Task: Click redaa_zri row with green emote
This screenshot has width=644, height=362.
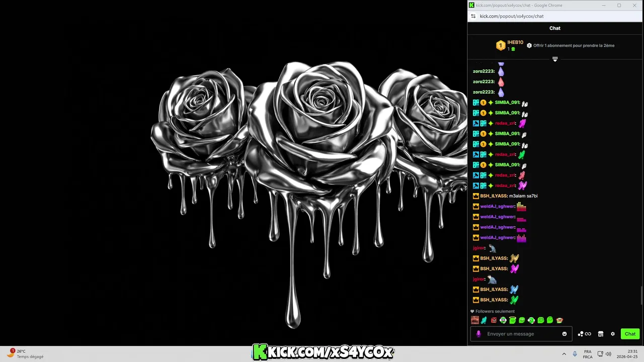Action: tap(499, 154)
